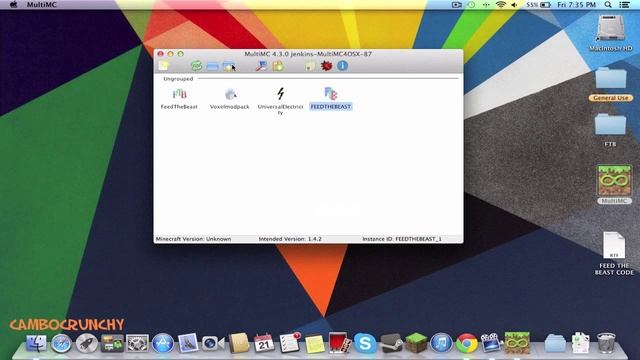Click the Time Machine clock icon in menu bar

471,5
